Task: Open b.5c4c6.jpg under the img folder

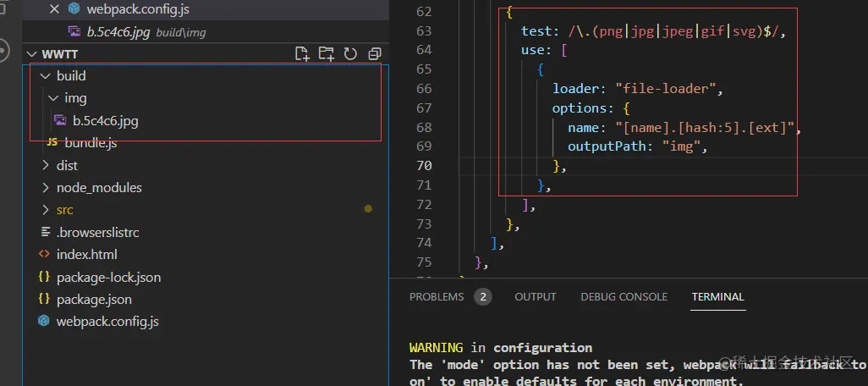Action: pyautogui.click(x=106, y=121)
